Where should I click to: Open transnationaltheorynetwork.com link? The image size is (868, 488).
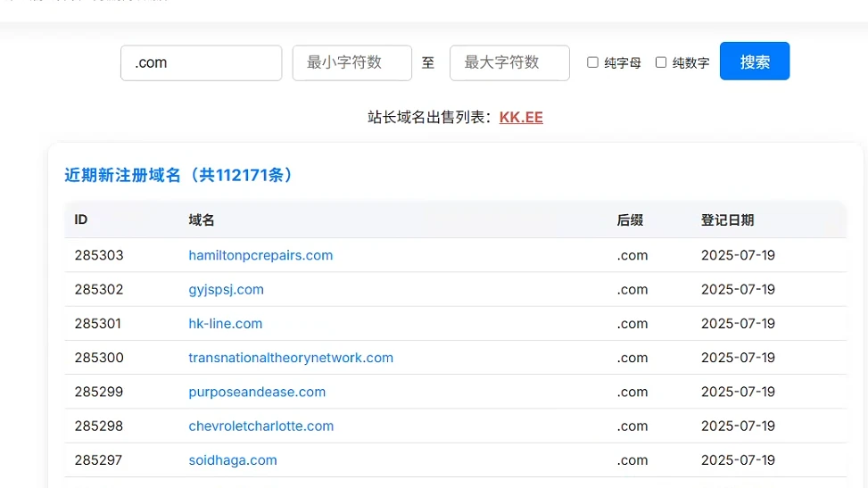point(291,357)
